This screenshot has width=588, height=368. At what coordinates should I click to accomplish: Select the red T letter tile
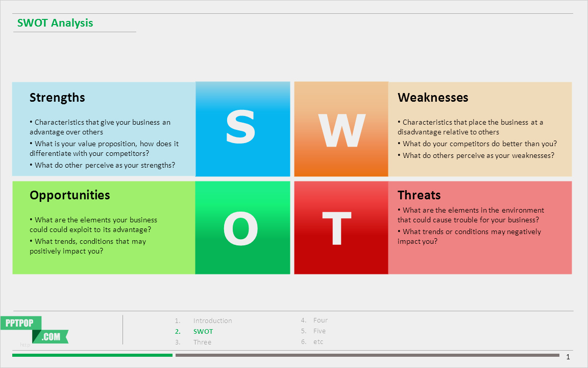tap(341, 228)
